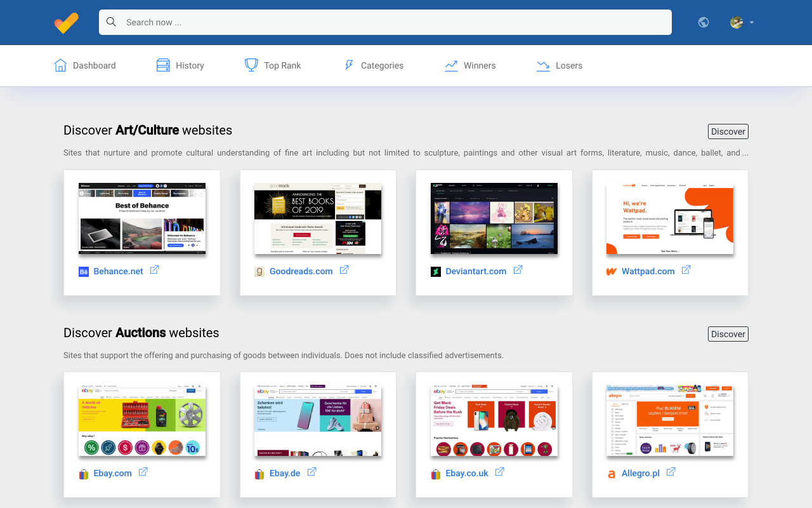Click the Allegro favicon next to Allegro.pl
The width and height of the screenshot is (812, 508).
pos(611,474)
